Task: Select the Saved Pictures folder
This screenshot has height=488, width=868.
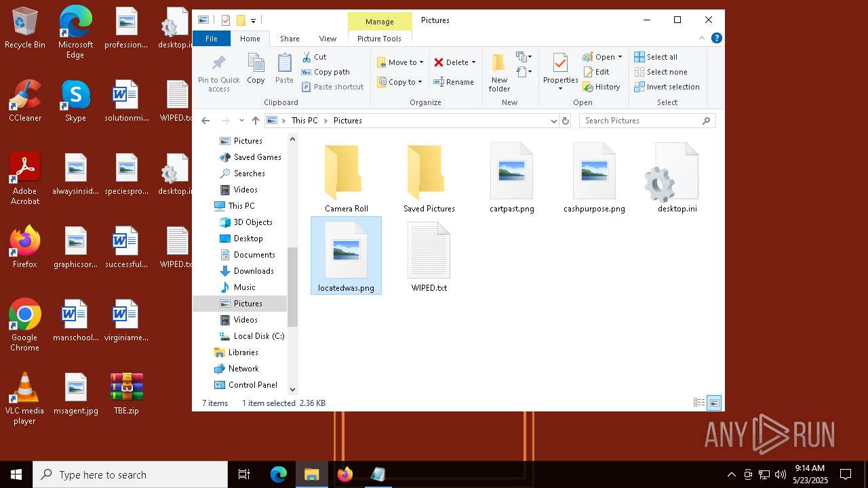Action: [x=429, y=178]
